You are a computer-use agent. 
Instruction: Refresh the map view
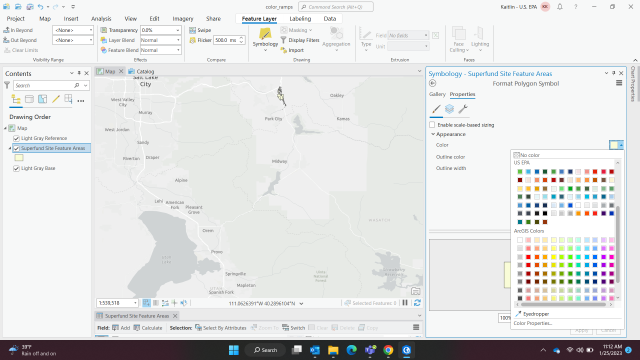point(417,303)
